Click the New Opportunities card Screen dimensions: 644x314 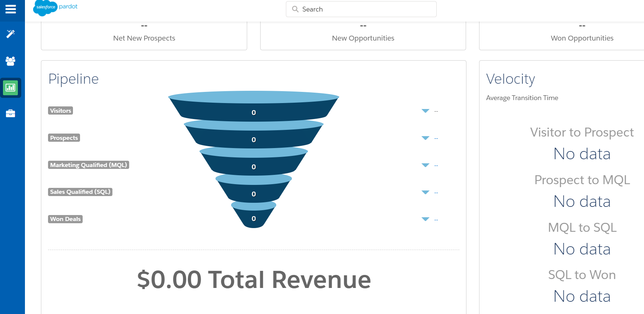click(363, 36)
